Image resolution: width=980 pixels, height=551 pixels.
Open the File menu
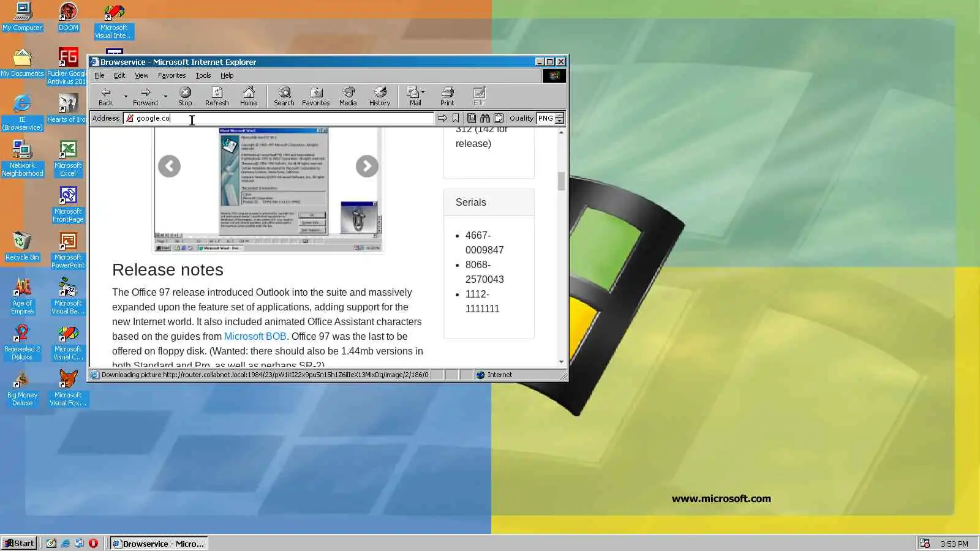(99, 75)
